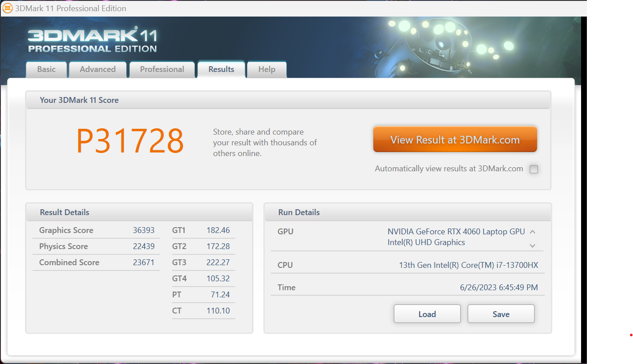Image resolution: width=633 pixels, height=364 pixels.
Task: Go to the Professional tab
Action: [162, 69]
